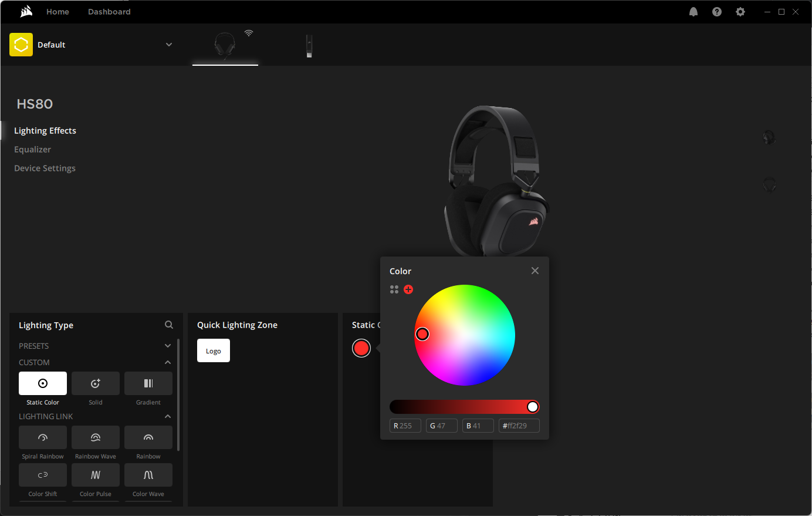Screen dimensions: 812x516
Task: Open the help question mark icon
Action: point(717,12)
